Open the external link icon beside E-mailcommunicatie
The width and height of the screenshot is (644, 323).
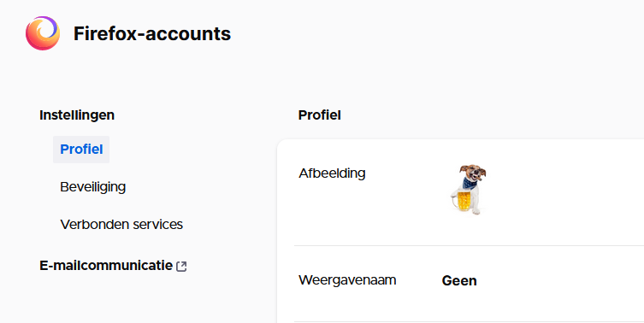click(181, 267)
